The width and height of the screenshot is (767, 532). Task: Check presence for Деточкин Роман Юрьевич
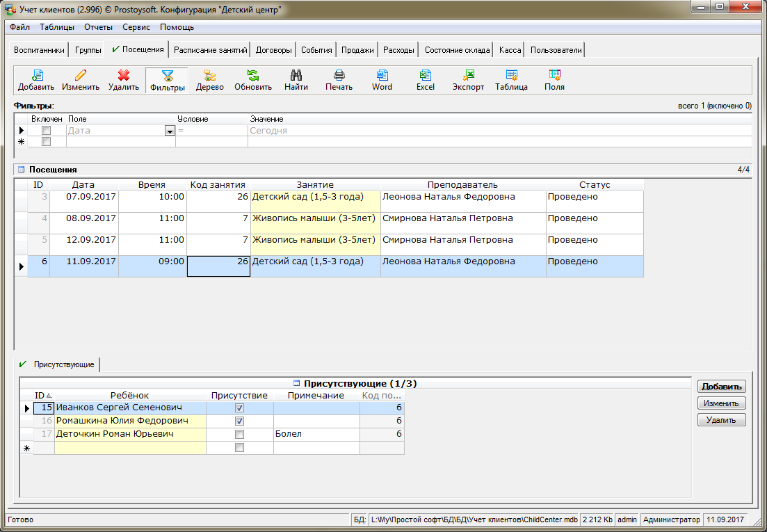(239, 434)
